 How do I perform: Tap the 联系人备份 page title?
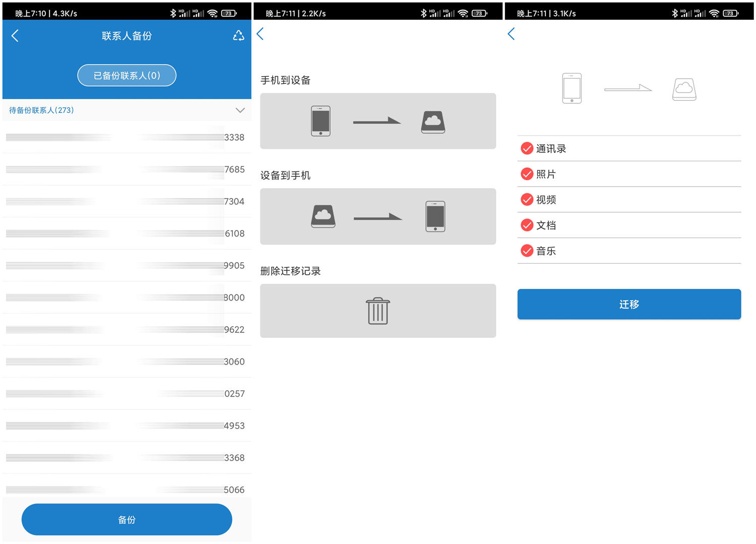pos(127,36)
